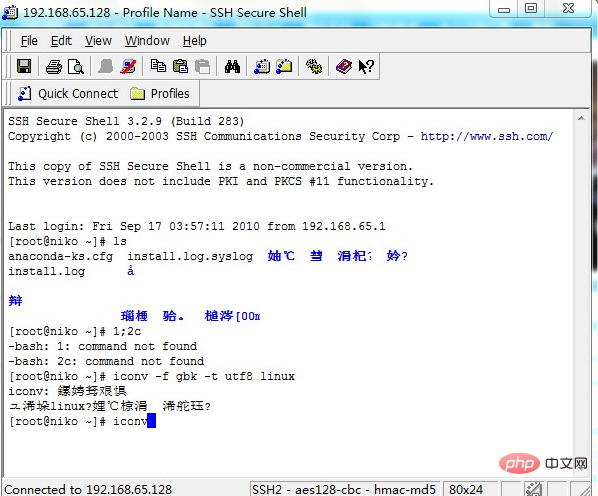This screenshot has height=496, width=598.
Task: Open the Window menu
Action: point(147,41)
